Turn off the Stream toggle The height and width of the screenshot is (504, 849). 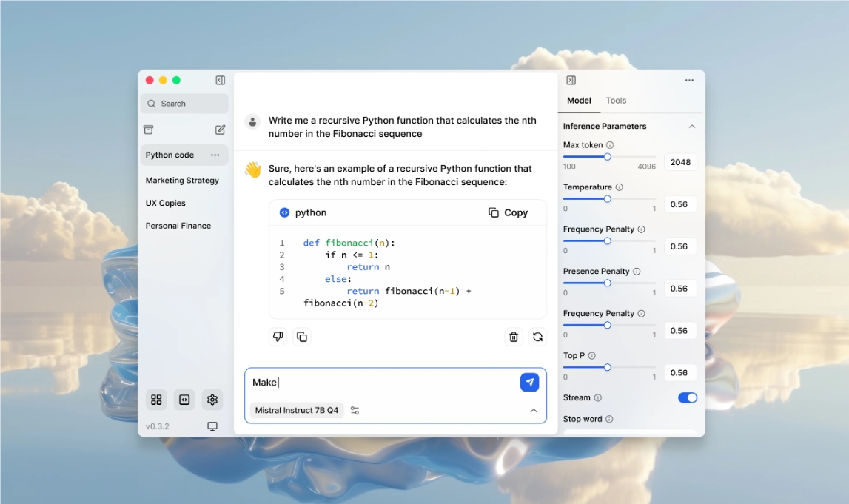tap(688, 398)
